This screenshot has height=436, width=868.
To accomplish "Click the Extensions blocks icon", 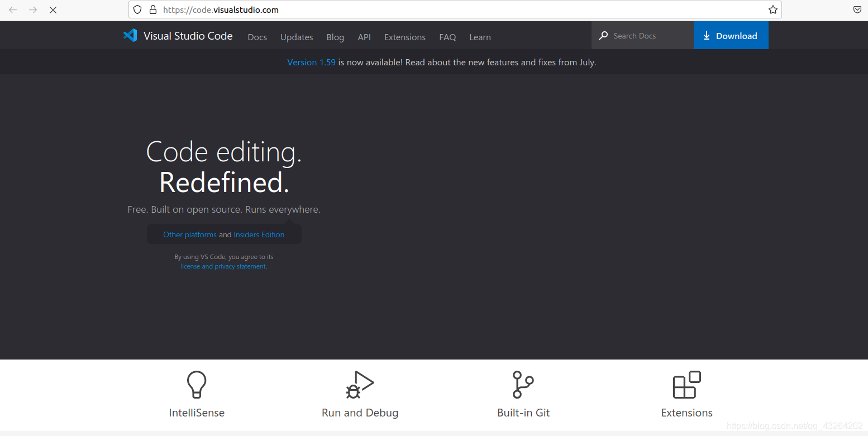I will 686,385.
